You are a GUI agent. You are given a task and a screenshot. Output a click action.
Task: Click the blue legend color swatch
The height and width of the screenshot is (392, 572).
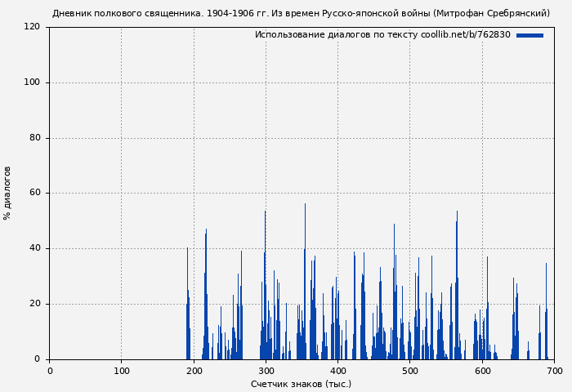tap(530, 35)
